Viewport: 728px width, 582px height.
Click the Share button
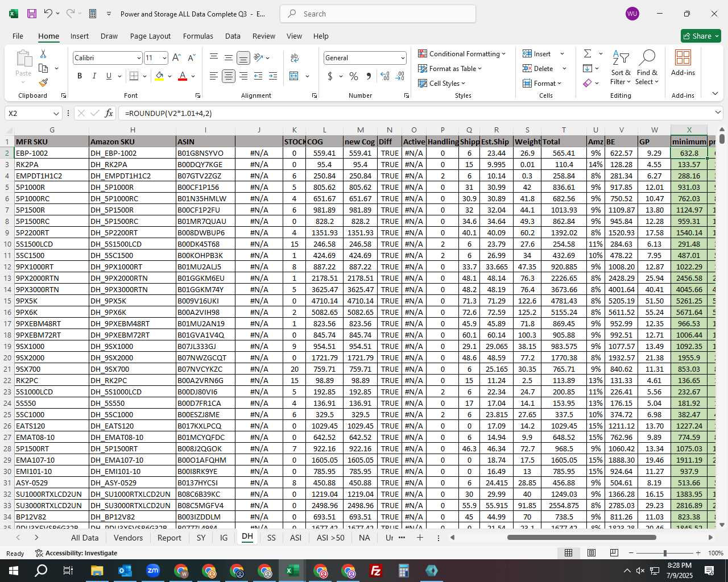701,36
